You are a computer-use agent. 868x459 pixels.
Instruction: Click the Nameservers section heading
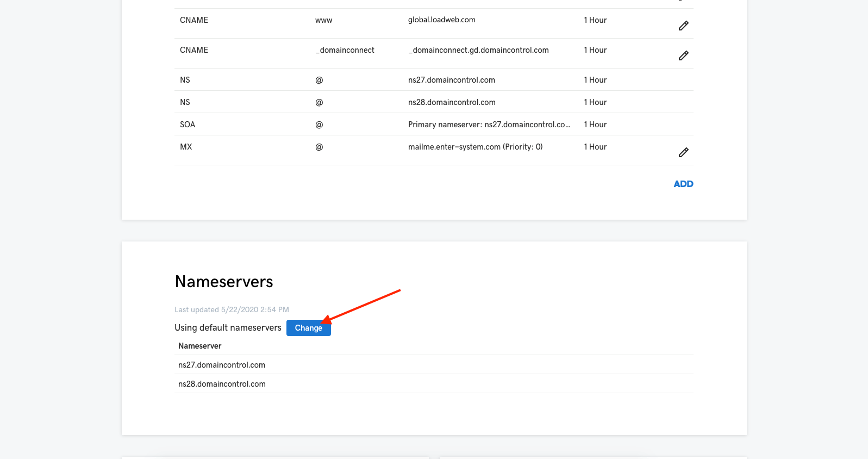tap(224, 282)
